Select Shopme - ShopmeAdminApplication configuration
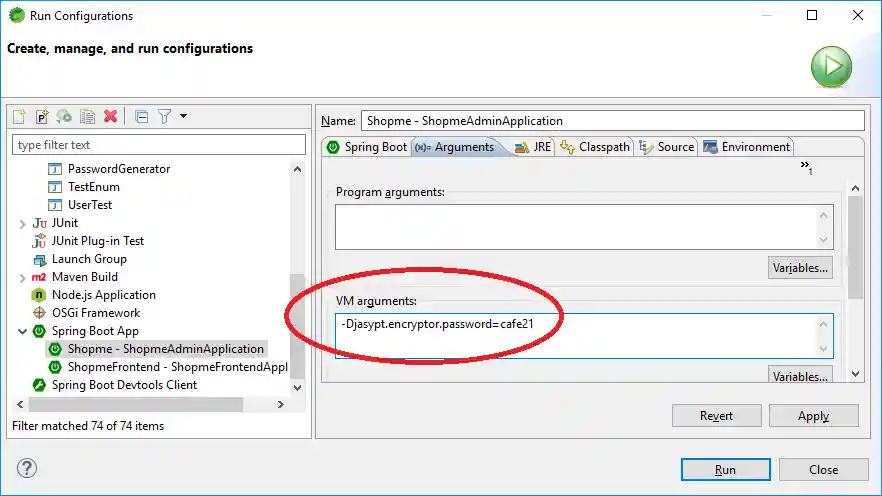 165,349
